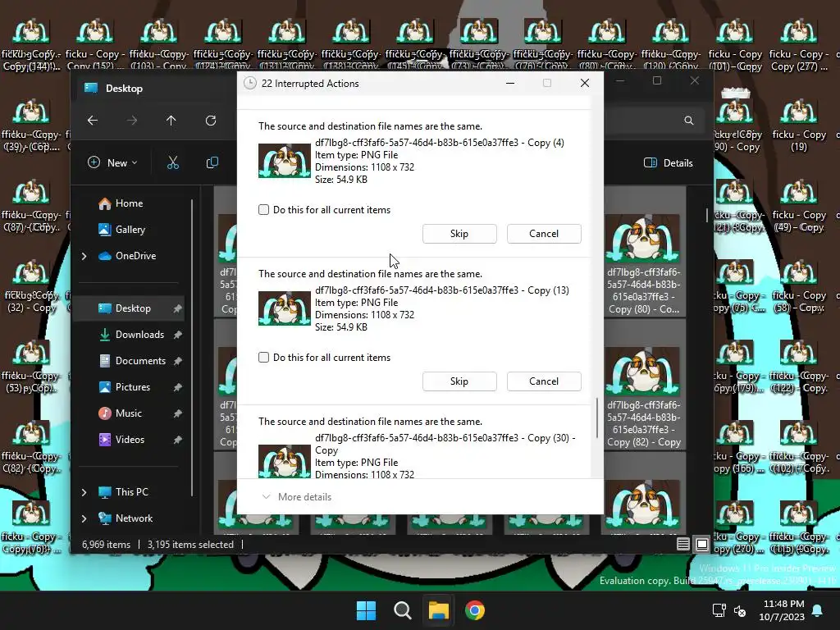Open the Details pane button

[x=669, y=163]
